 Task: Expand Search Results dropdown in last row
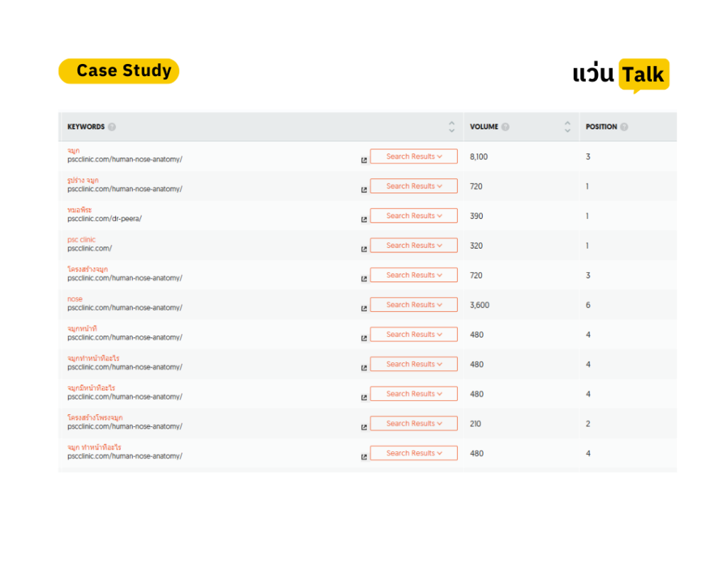pos(414,453)
